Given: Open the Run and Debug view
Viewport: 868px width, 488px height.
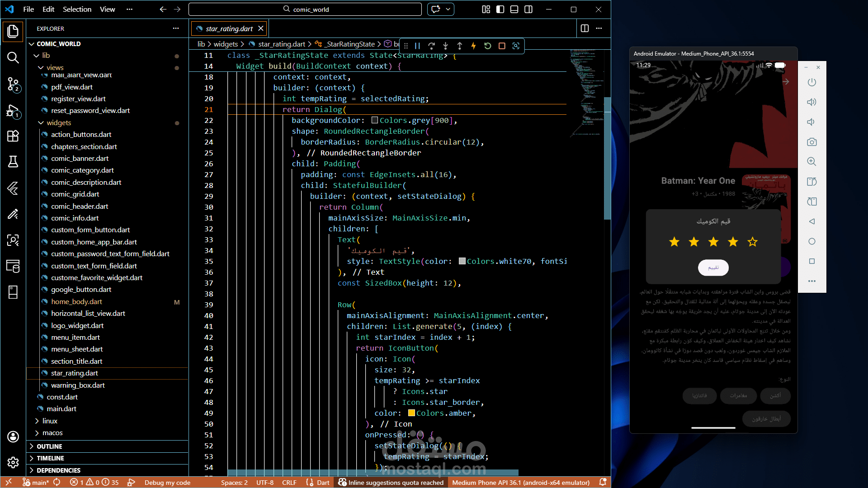Looking at the screenshot, I should (x=13, y=111).
